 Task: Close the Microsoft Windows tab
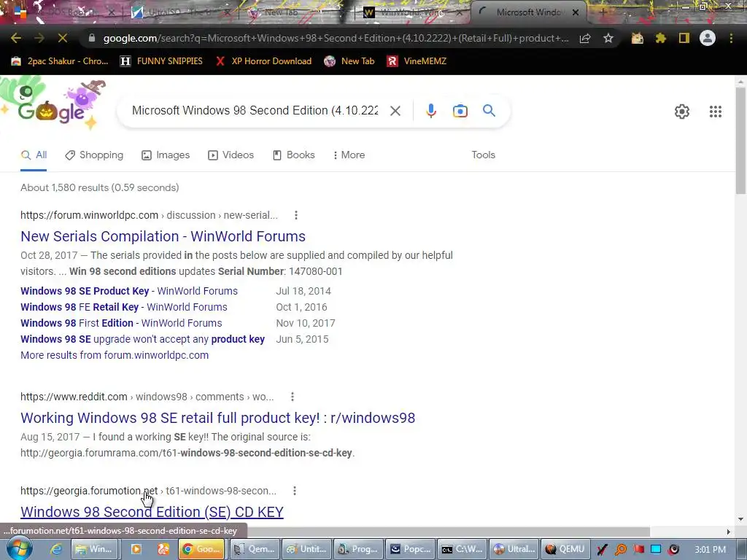click(x=576, y=12)
